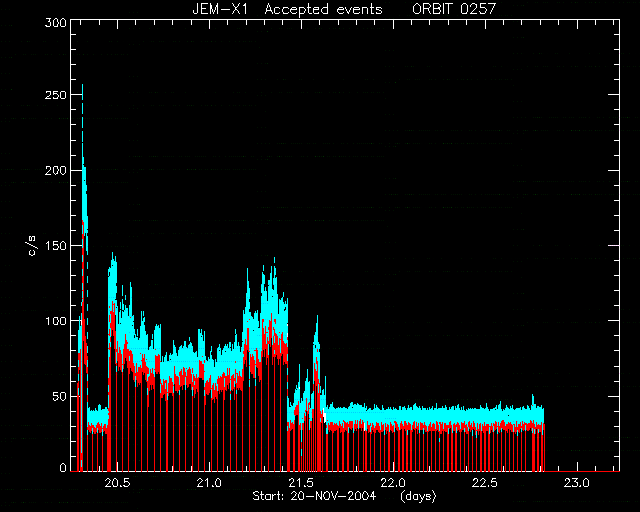Click the 'JEM-X1 Accepted events' plot title

(x=287, y=9)
